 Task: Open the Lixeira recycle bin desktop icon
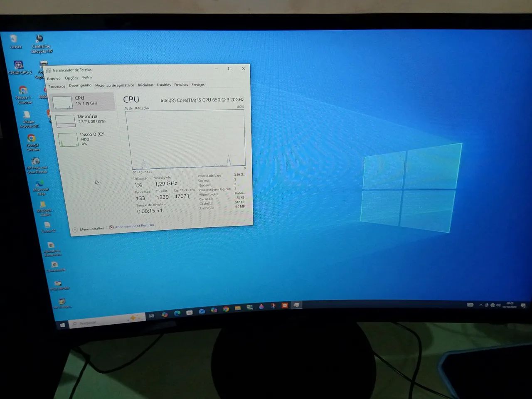coord(15,42)
